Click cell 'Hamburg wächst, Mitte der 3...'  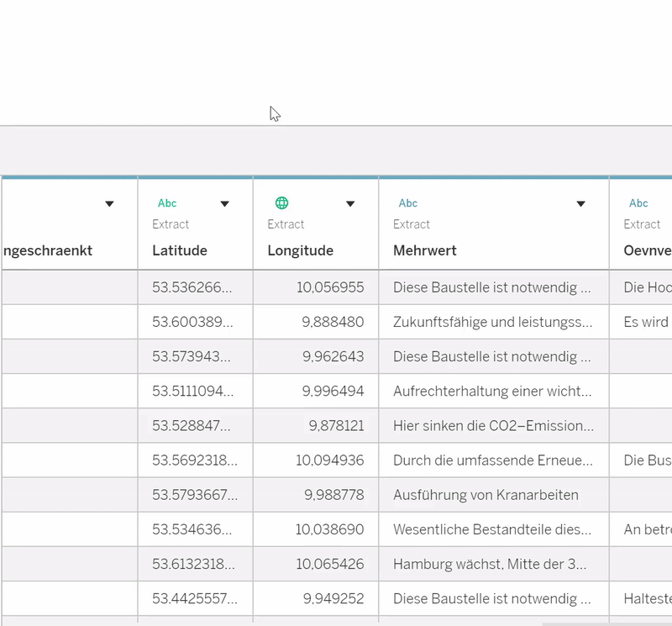pos(490,564)
